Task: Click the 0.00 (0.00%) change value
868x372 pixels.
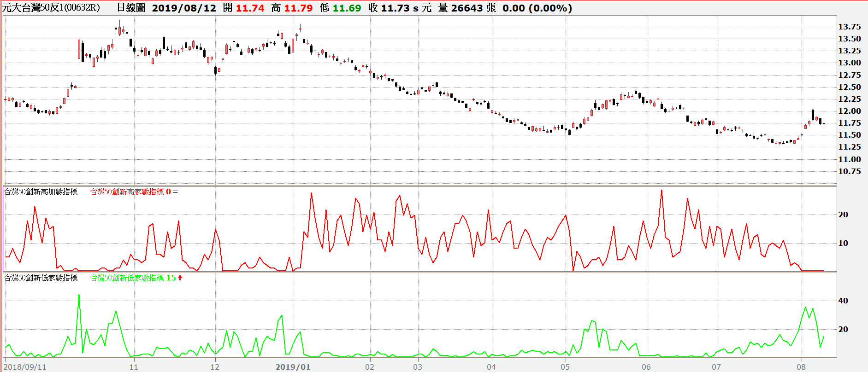Action: point(537,8)
